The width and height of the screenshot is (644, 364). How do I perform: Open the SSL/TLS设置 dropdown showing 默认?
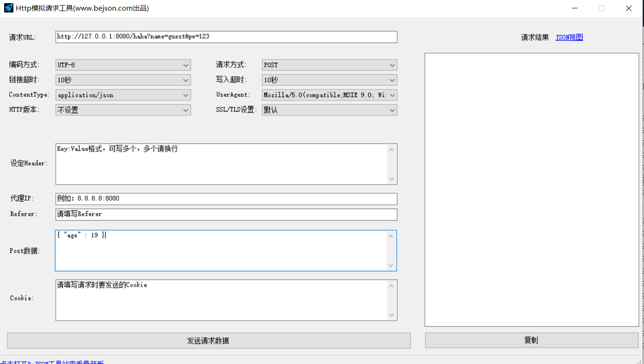coord(392,110)
